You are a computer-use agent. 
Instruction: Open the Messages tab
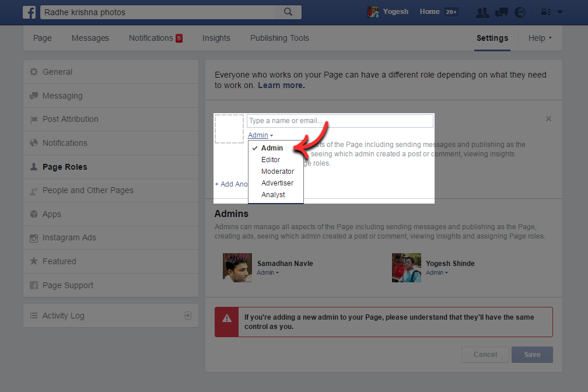click(x=90, y=38)
